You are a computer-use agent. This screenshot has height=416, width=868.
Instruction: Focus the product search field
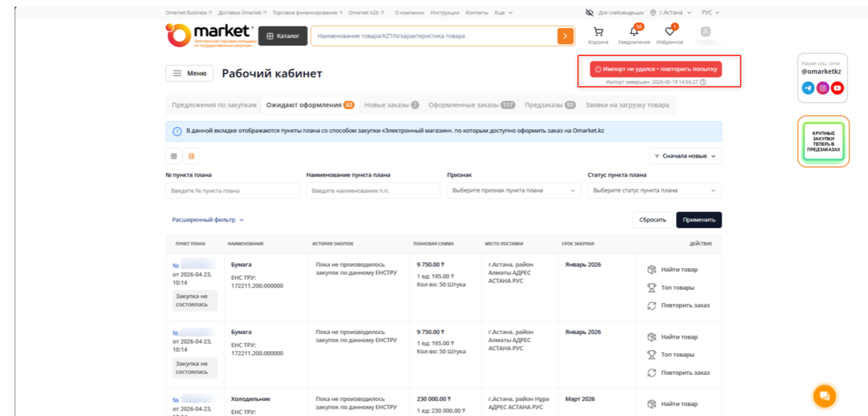(434, 36)
